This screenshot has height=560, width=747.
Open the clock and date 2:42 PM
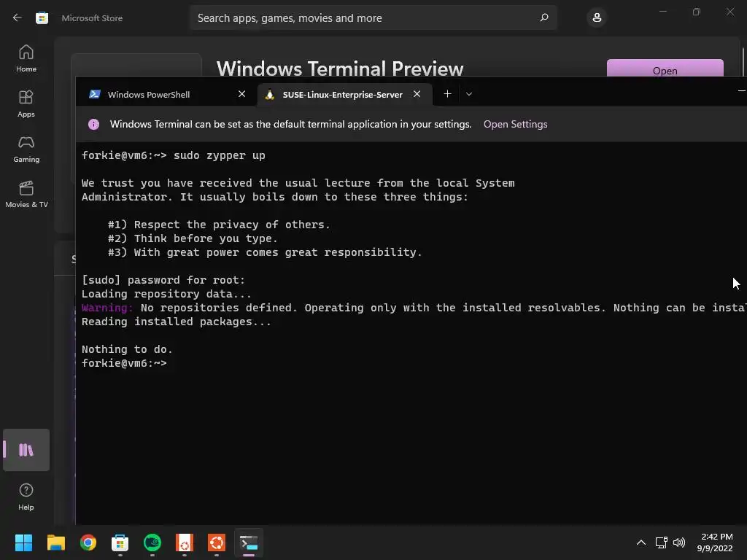(x=715, y=542)
